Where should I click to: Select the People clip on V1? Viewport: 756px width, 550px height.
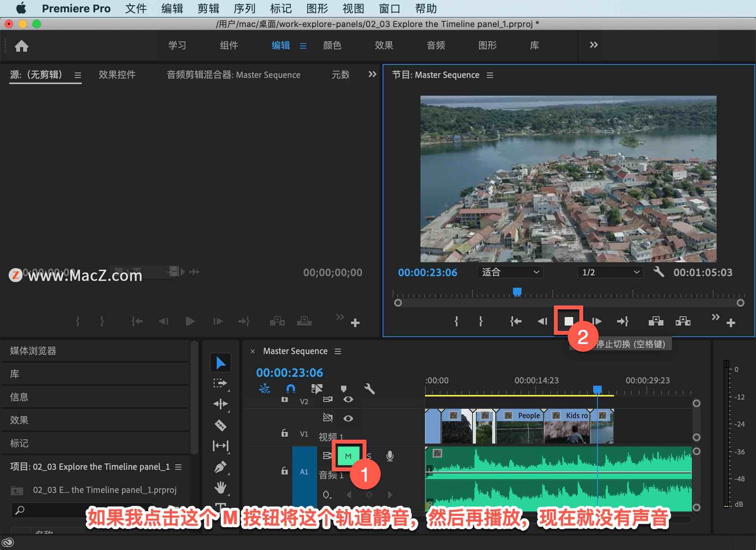[x=520, y=426]
